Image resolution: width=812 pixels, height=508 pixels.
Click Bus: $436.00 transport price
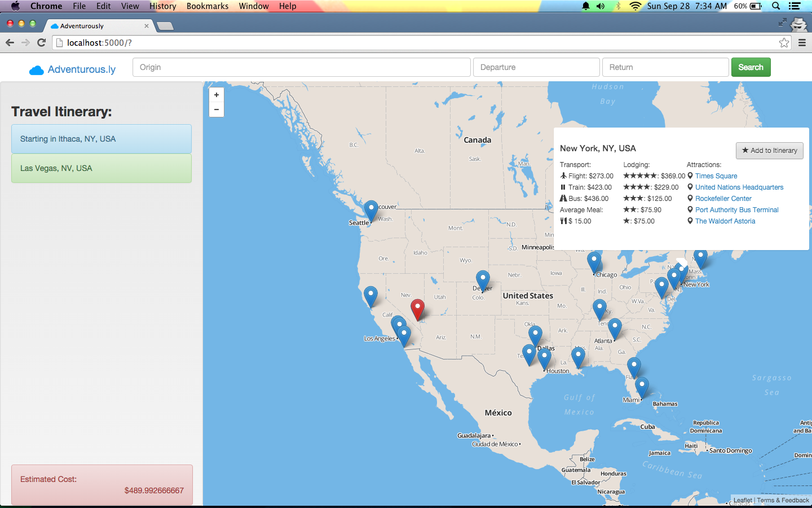tap(584, 199)
